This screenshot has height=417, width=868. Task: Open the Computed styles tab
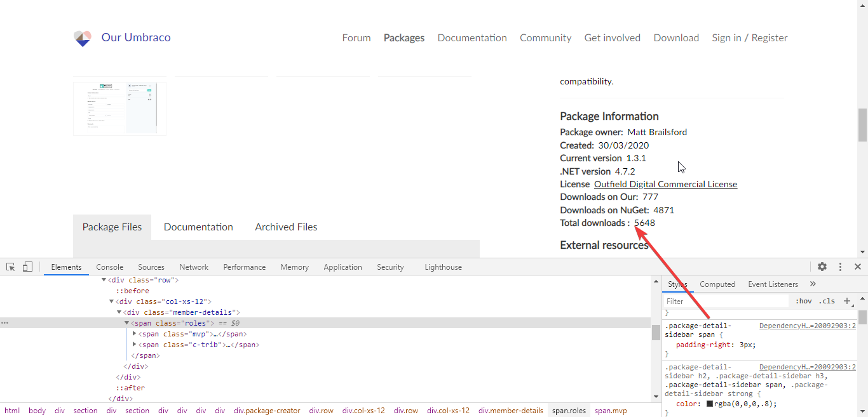(717, 284)
